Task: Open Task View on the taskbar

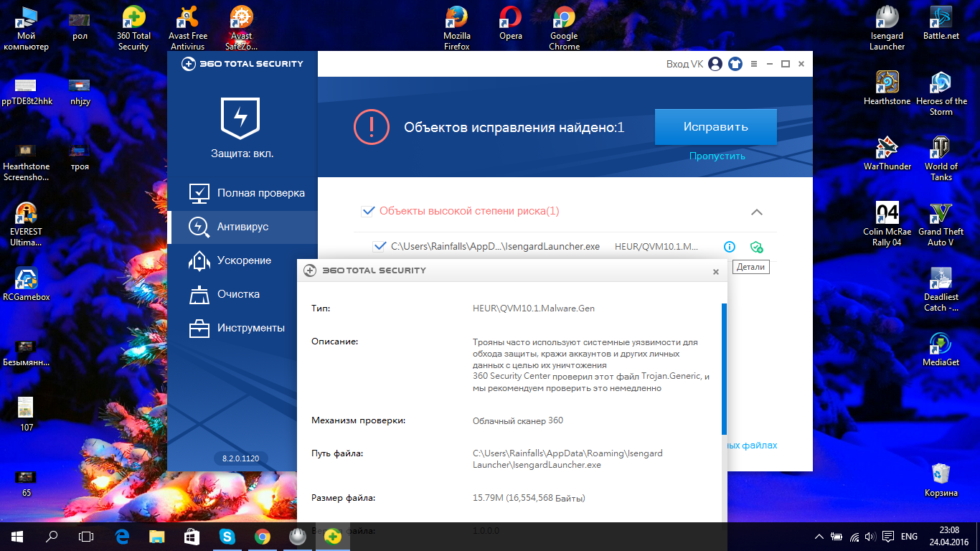Action: pos(86,537)
